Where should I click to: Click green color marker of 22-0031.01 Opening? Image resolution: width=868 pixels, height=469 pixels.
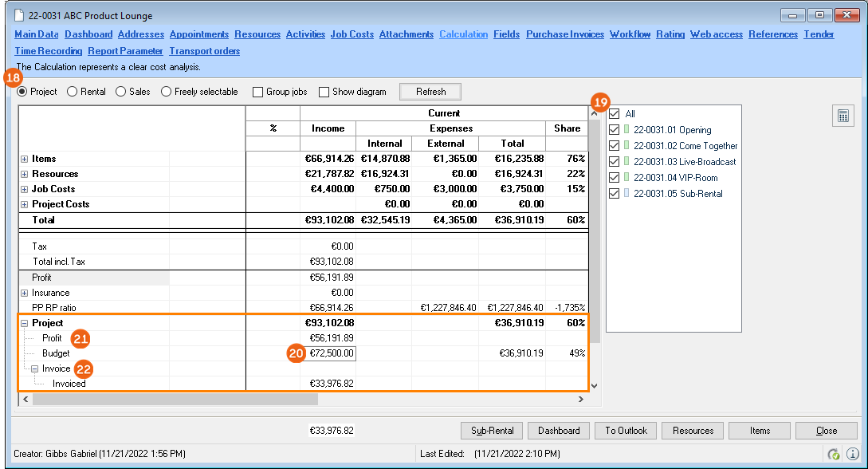click(x=626, y=130)
